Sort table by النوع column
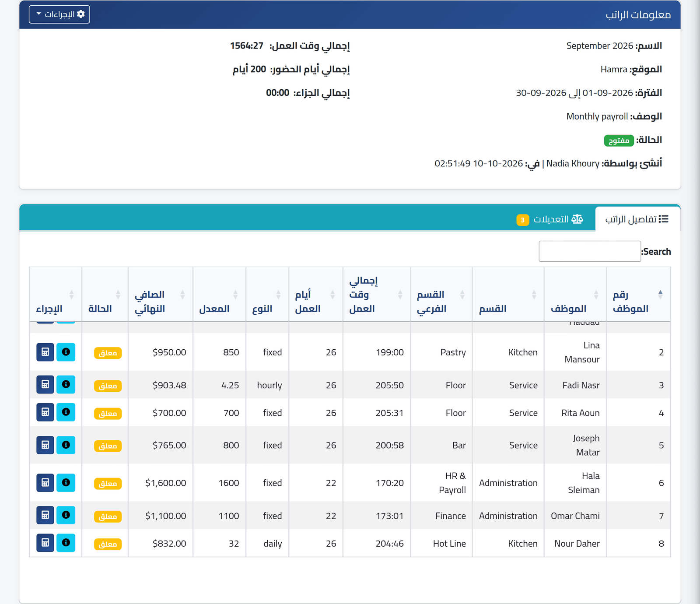The width and height of the screenshot is (700, 604). pyautogui.click(x=267, y=295)
